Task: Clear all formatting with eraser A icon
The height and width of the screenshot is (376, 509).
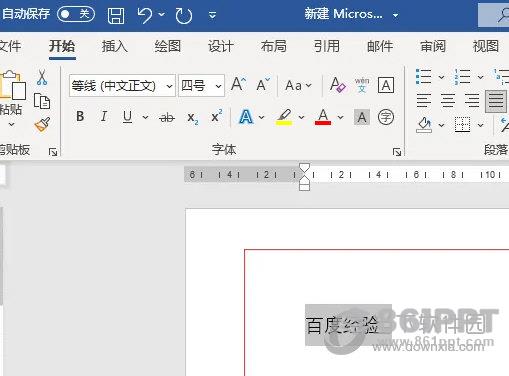Action: coord(337,85)
